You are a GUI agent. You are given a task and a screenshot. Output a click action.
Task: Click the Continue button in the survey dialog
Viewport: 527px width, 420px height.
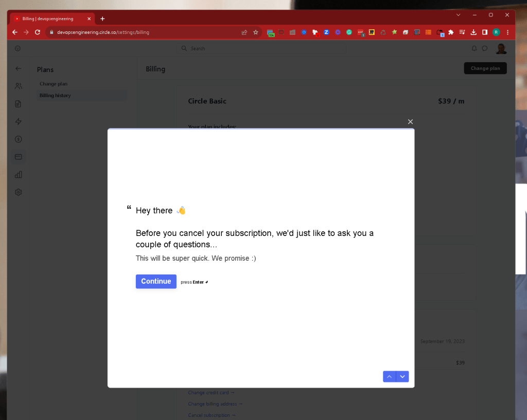(x=156, y=281)
